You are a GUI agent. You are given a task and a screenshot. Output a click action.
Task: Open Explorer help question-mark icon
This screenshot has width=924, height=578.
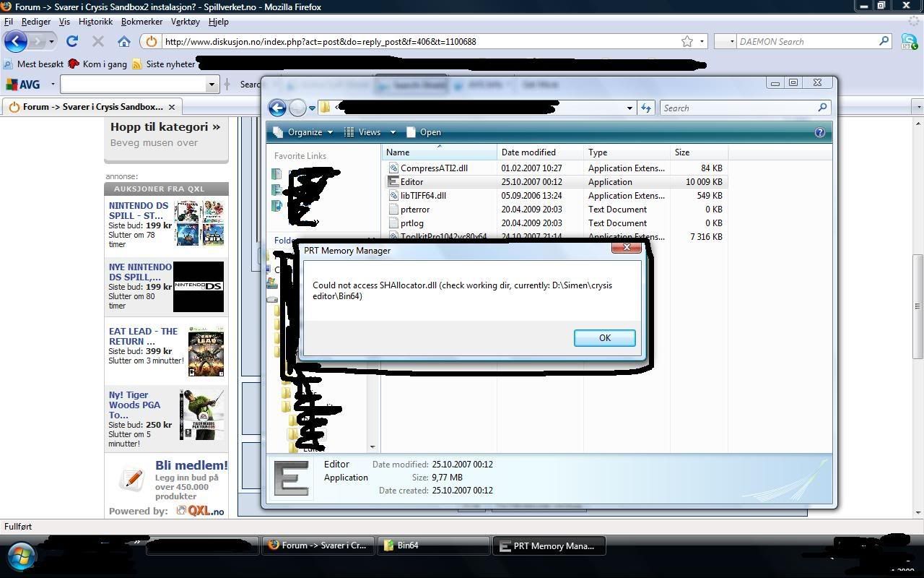(x=819, y=132)
